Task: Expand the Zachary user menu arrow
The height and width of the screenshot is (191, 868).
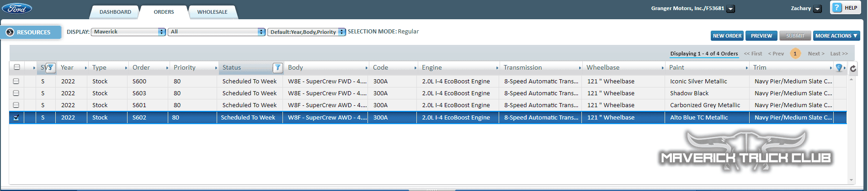Action: coord(818,9)
